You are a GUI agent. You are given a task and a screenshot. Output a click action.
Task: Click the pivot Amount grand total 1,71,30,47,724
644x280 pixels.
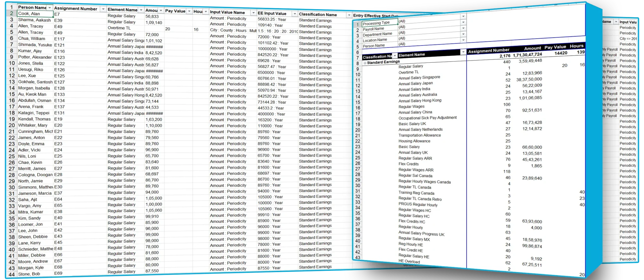tap(527, 55)
